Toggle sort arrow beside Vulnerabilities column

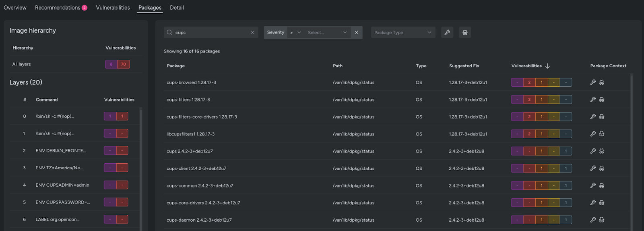(547, 66)
